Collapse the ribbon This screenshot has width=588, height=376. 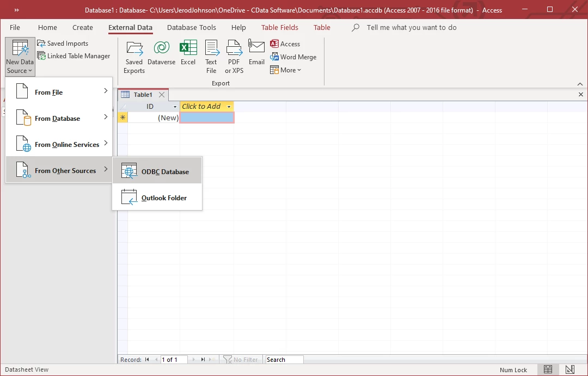(580, 84)
